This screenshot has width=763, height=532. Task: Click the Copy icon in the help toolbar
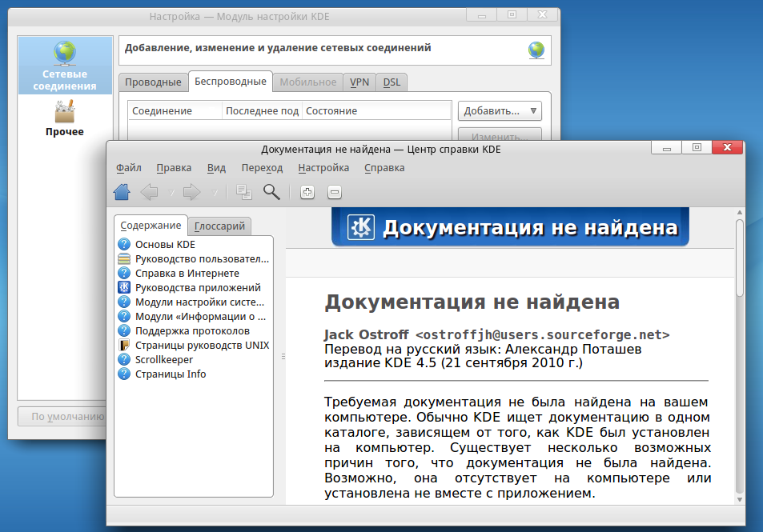[243, 192]
